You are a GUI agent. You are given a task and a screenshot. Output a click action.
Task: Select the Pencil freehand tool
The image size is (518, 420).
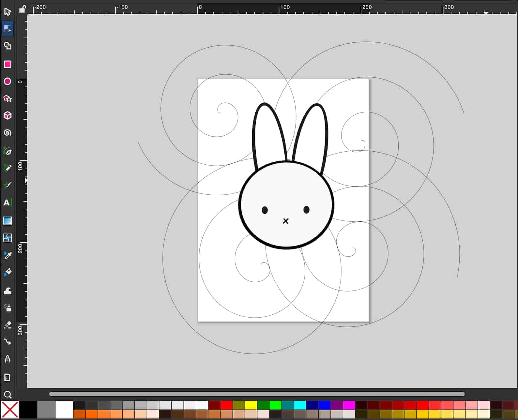tap(8, 168)
